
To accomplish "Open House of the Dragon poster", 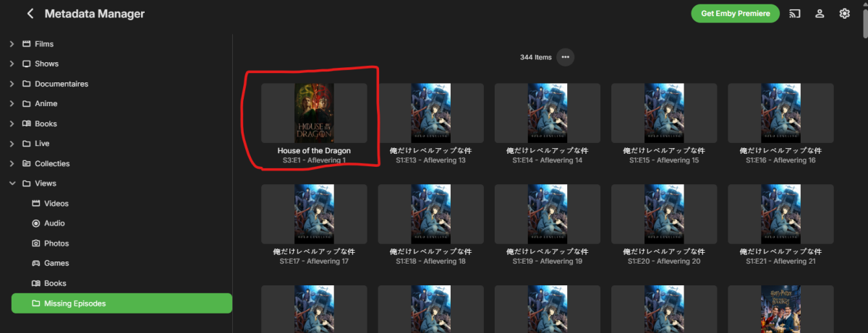I will pyautogui.click(x=314, y=113).
